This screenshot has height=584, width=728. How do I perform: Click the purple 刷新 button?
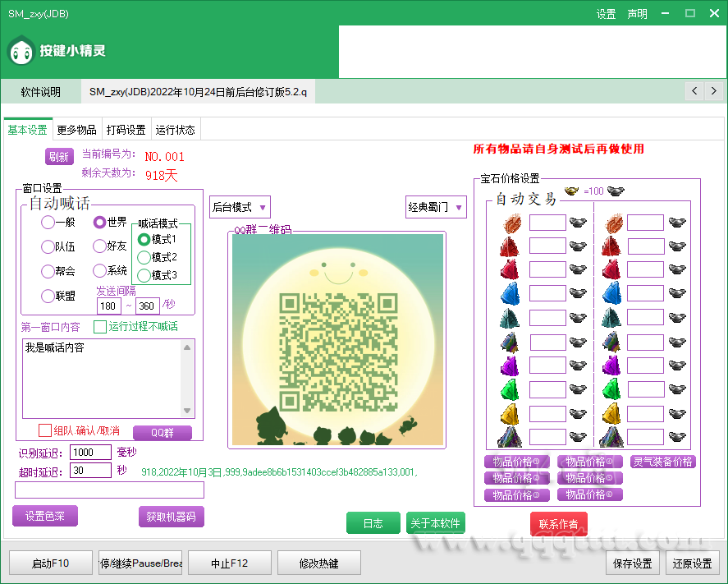[59, 157]
